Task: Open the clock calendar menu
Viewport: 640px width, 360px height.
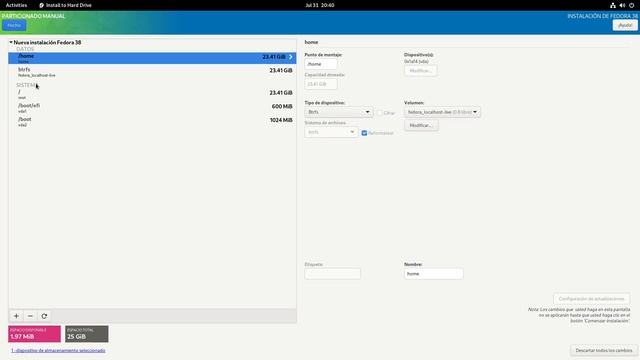Action: point(320,5)
